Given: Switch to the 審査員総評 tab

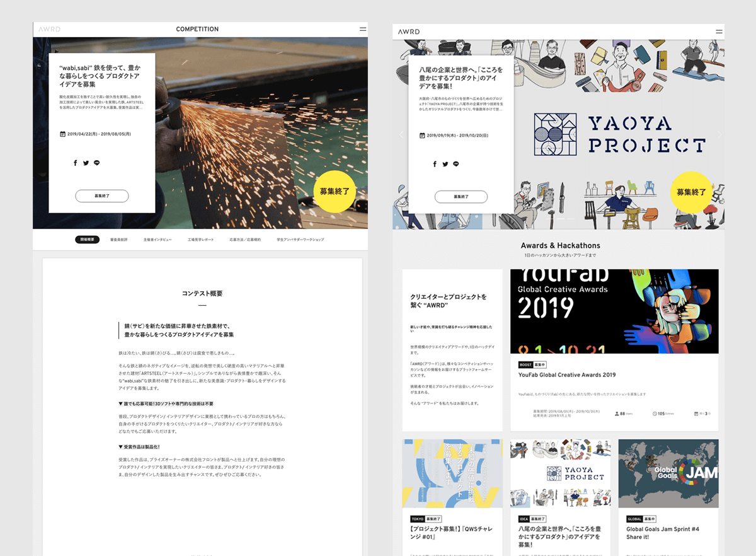Looking at the screenshot, I should click(x=119, y=240).
